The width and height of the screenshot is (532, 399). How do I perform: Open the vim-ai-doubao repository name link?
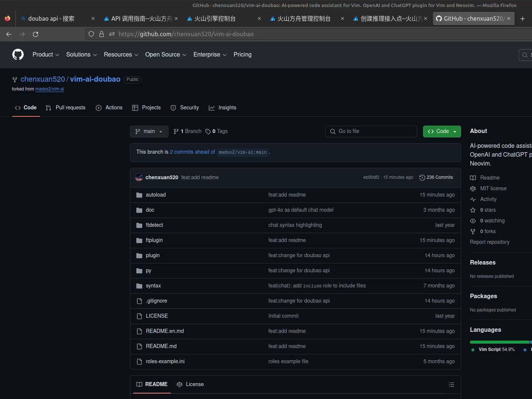coord(95,79)
